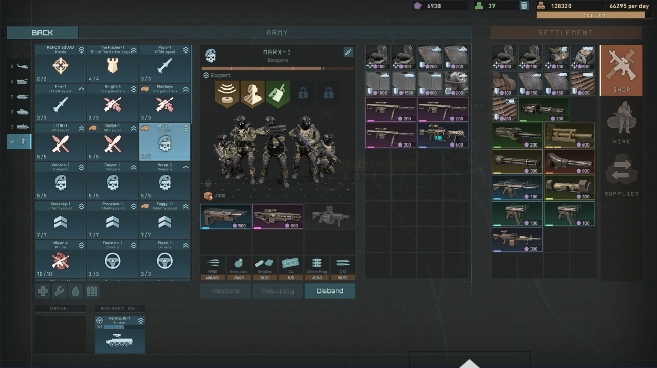
Task: Click the Resupply button
Action: 277,291
